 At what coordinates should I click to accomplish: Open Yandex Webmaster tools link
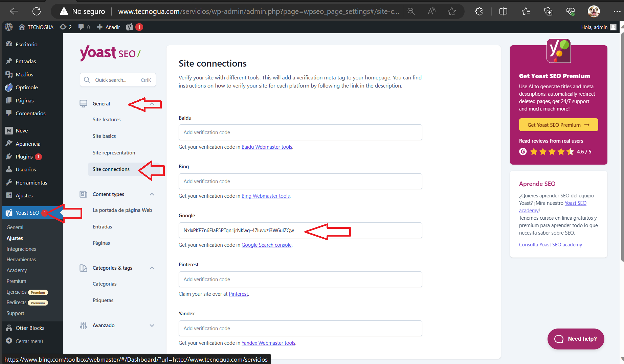(268, 343)
